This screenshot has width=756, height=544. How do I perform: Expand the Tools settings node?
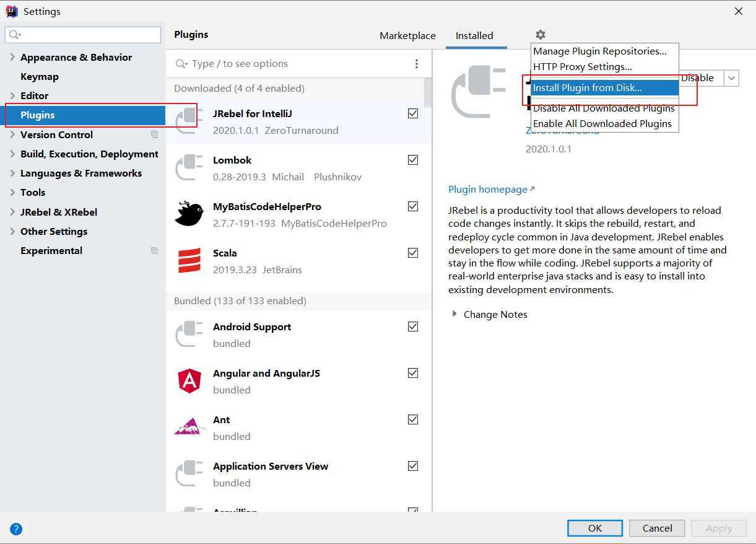(x=12, y=192)
